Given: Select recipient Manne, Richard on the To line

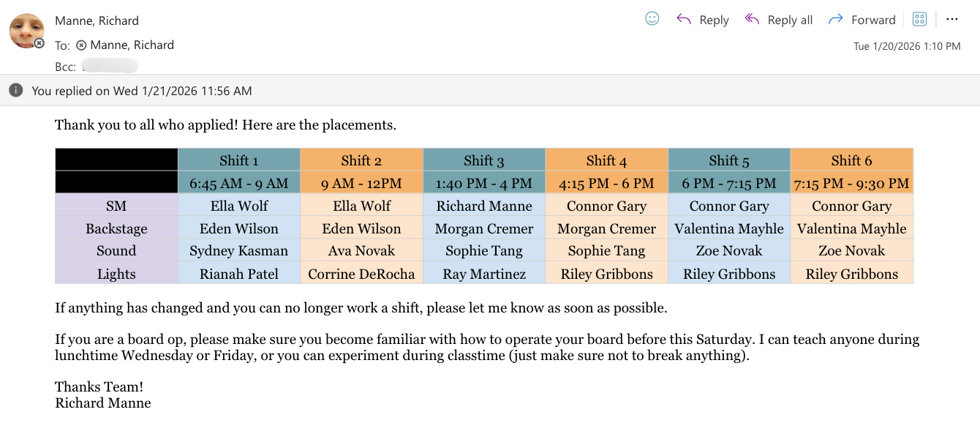Looking at the screenshot, I should tap(132, 45).
